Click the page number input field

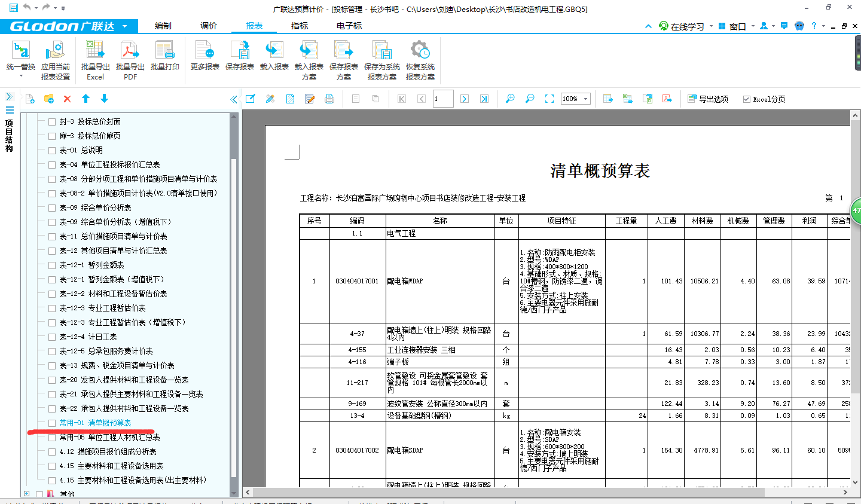click(x=443, y=99)
